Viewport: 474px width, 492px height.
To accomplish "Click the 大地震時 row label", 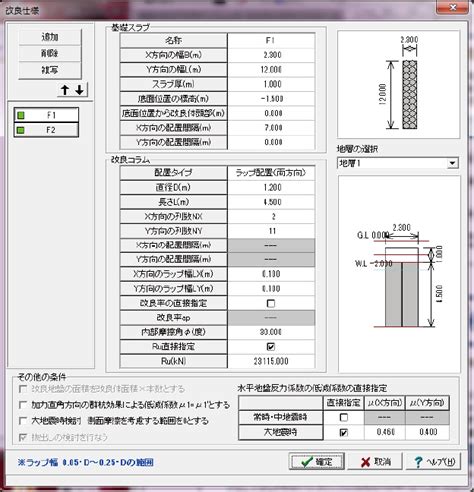I will coord(280,432).
